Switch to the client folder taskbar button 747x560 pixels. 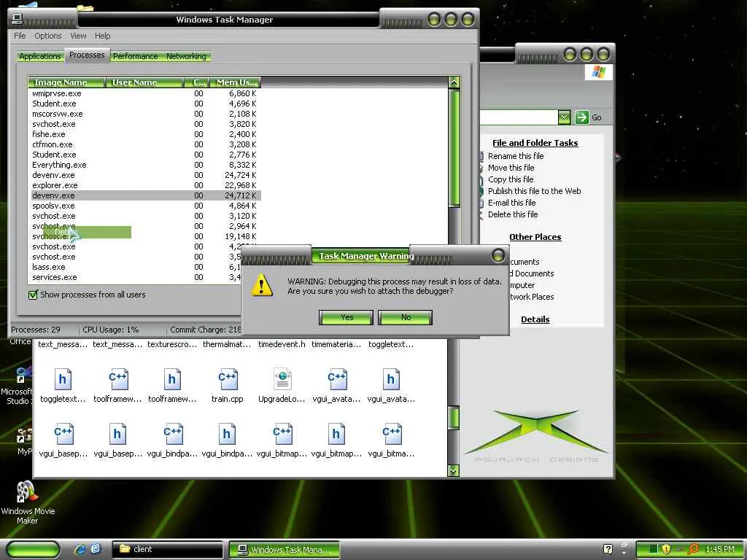167,549
